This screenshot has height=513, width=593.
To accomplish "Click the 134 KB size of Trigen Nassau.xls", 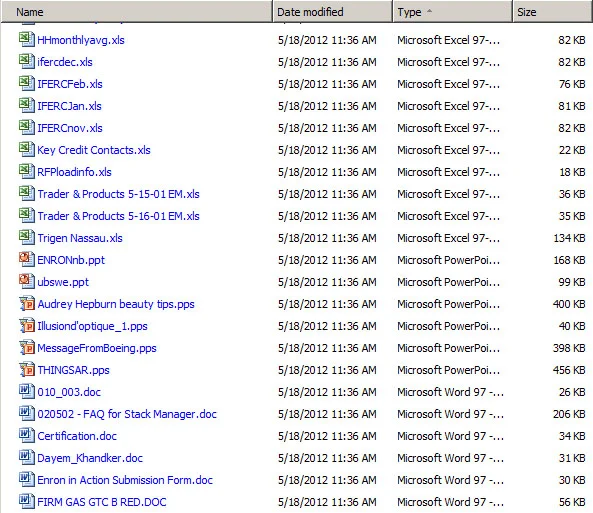I will (x=569, y=238).
